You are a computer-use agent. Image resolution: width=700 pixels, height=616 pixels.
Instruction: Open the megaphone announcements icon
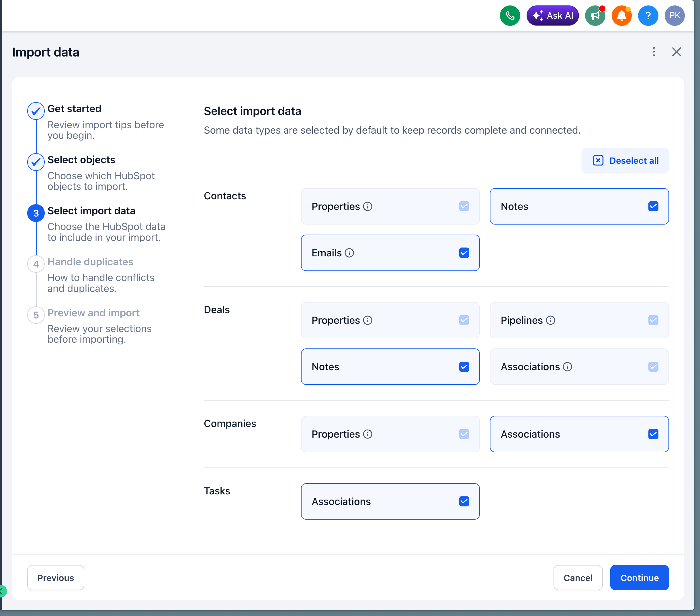[x=595, y=15]
